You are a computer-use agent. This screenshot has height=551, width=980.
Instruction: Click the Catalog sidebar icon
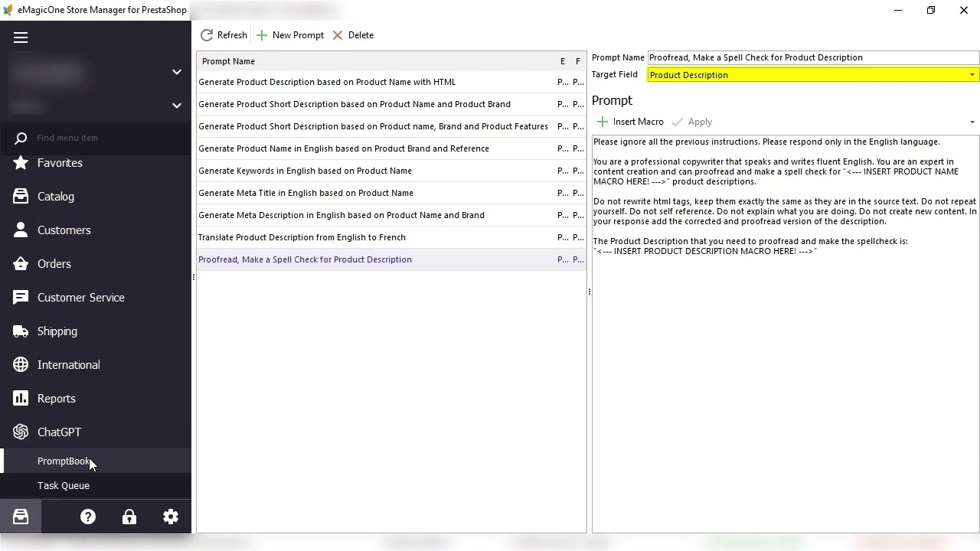coord(21,197)
